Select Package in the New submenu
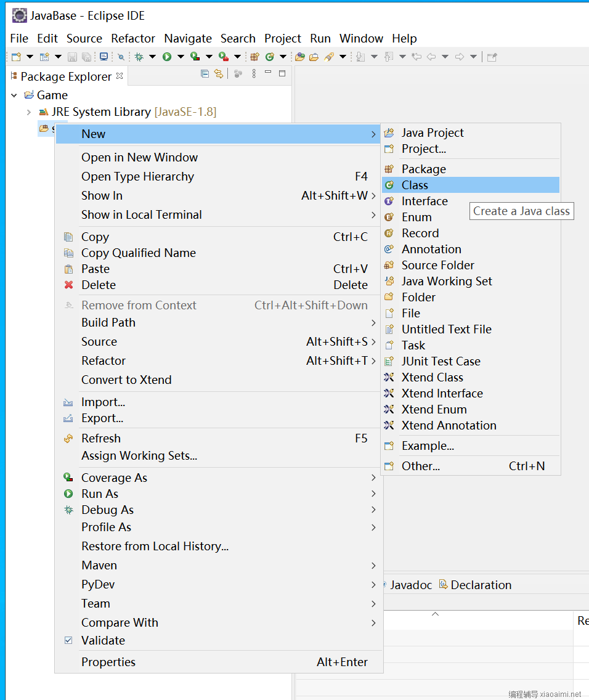This screenshot has width=589, height=700. pos(471,169)
